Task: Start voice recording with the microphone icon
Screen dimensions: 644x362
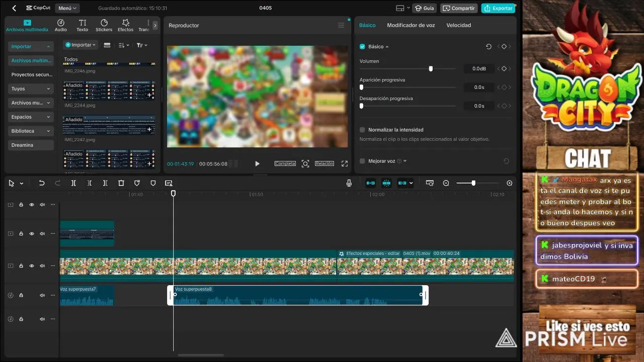Action: pyautogui.click(x=349, y=183)
